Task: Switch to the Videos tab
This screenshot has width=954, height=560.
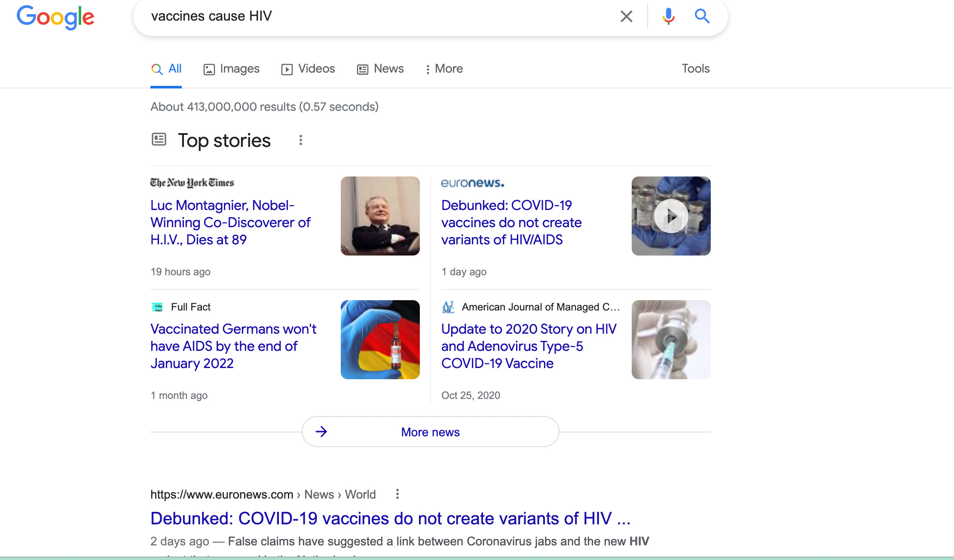Action: click(x=308, y=69)
